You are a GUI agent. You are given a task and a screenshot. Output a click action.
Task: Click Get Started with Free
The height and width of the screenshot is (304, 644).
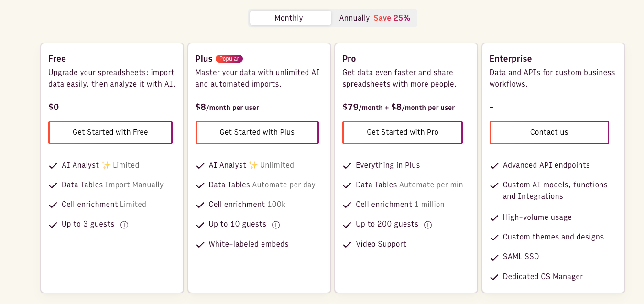pyautogui.click(x=110, y=132)
